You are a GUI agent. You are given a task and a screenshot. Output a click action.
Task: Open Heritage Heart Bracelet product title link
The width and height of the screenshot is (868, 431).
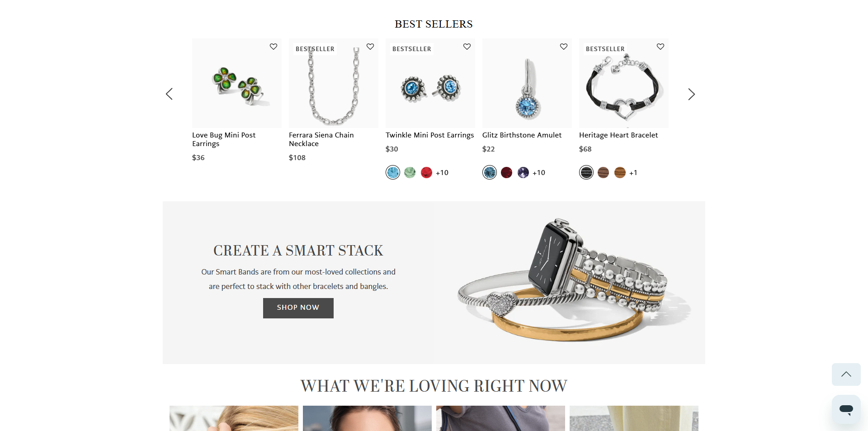coord(618,135)
